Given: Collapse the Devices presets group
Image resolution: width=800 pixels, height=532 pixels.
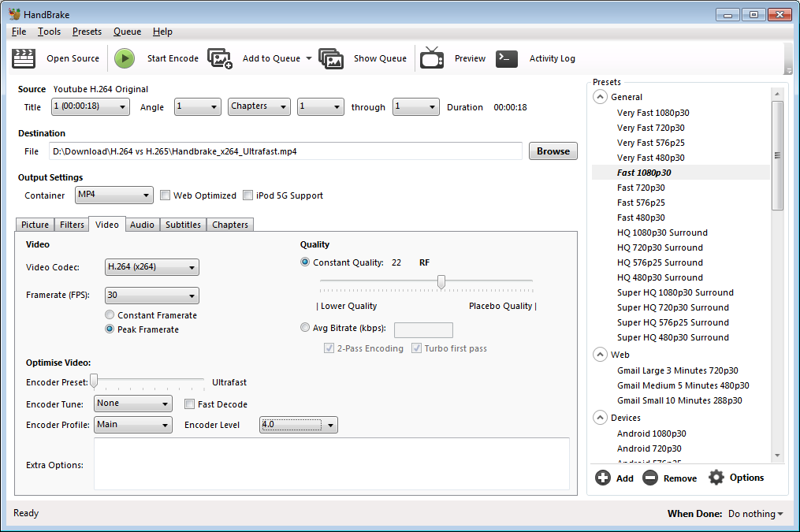Looking at the screenshot, I should tap(600, 418).
